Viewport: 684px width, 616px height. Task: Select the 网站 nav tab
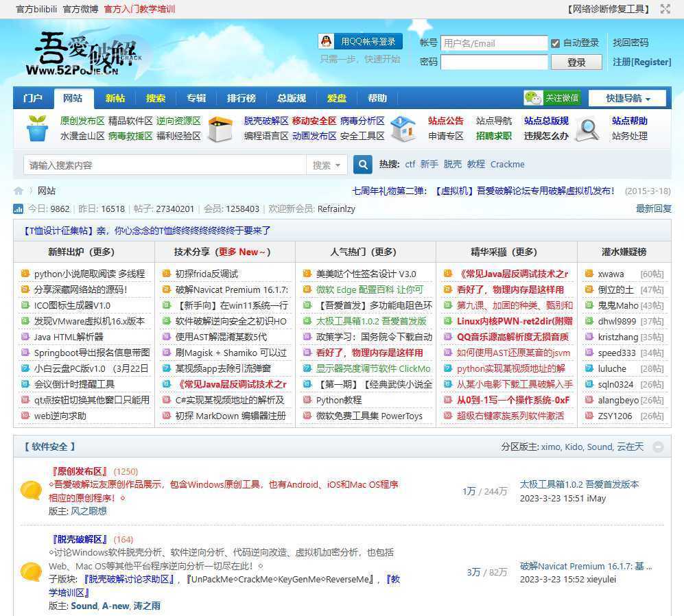click(73, 98)
